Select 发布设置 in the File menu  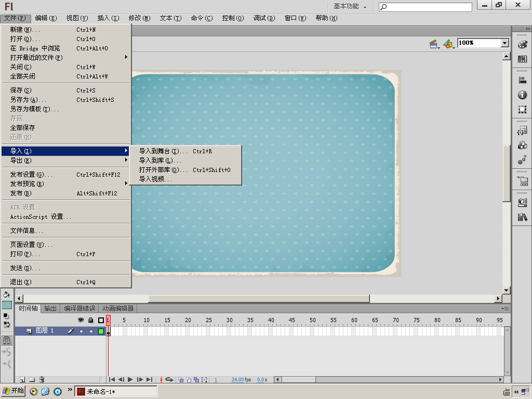[x=66, y=175]
